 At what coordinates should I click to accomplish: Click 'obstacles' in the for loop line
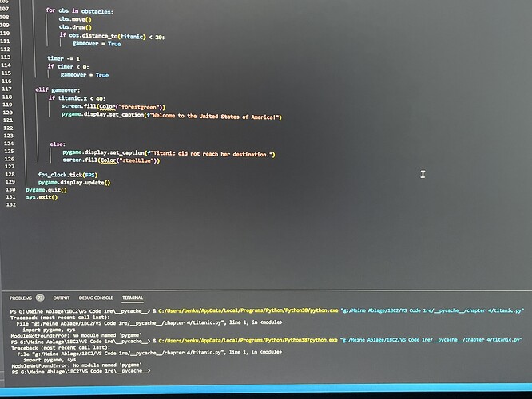97,11
